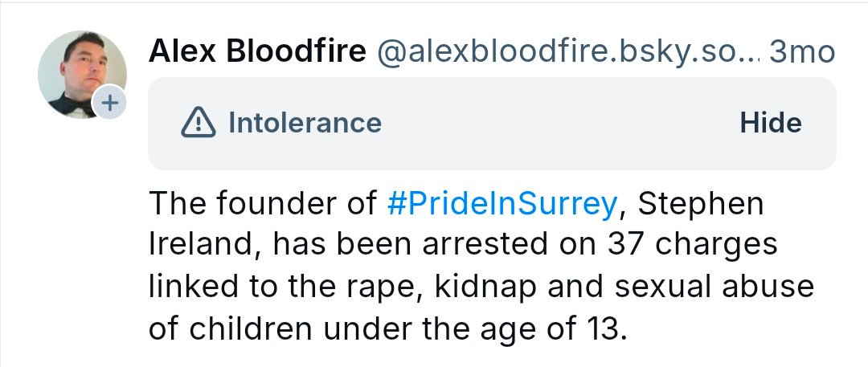868x367 pixels.
Task: Follow Alex Bloodfire via the plus badge
Action: (110, 103)
